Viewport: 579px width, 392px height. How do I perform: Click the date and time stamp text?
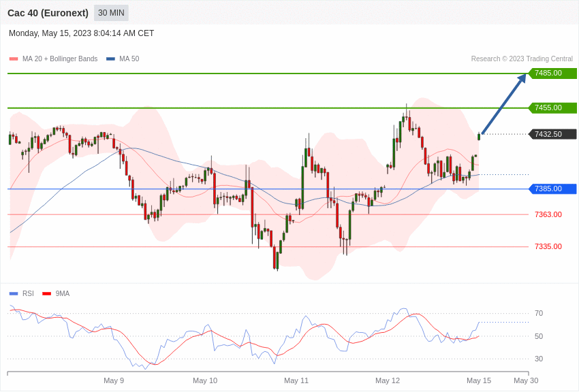click(81, 33)
